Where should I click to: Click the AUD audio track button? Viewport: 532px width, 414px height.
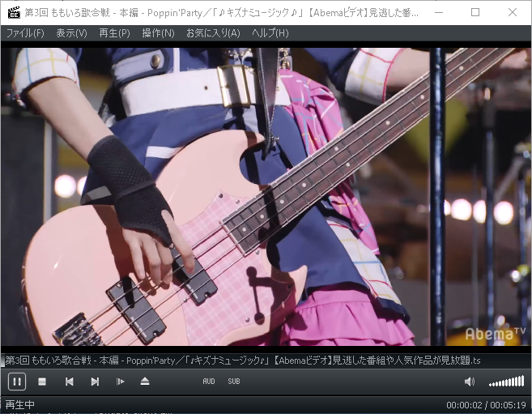pyautogui.click(x=209, y=382)
